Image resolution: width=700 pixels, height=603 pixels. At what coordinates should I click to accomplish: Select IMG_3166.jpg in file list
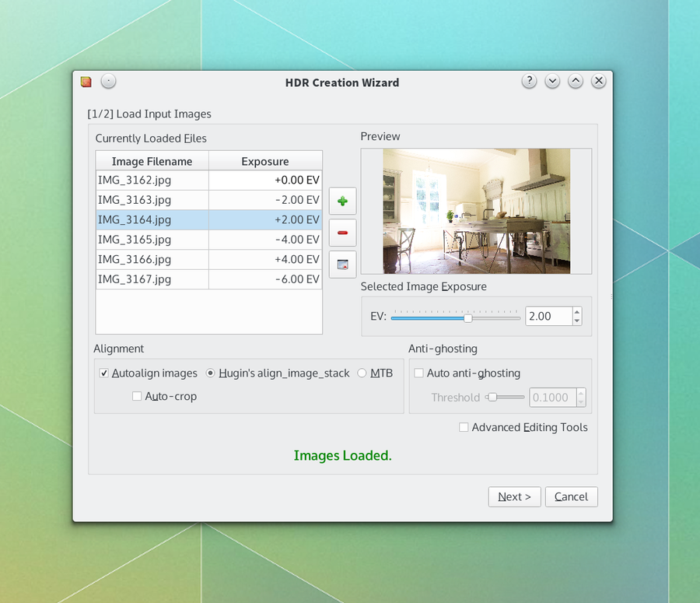click(152, 259)
